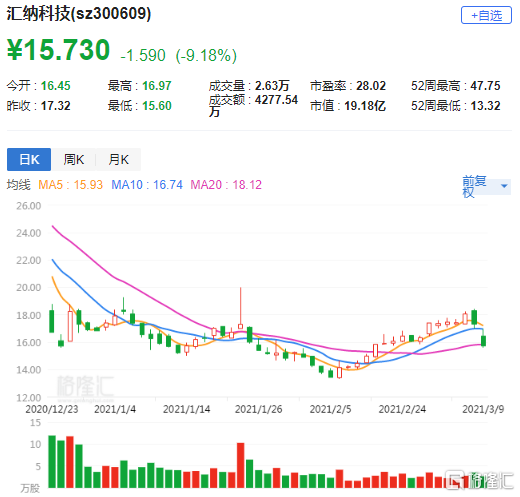
Task: Click 今开 value 16.45
Action: 56,86
